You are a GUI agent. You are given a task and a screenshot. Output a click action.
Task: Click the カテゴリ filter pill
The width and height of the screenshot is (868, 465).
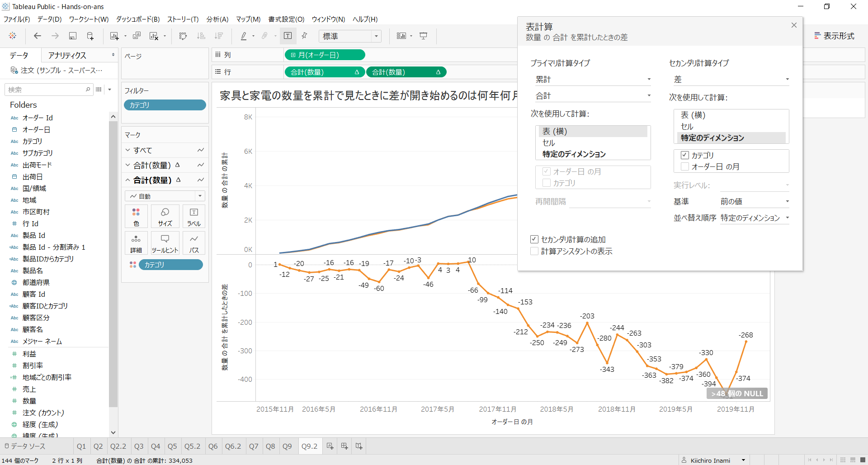(x=165, y=105)
